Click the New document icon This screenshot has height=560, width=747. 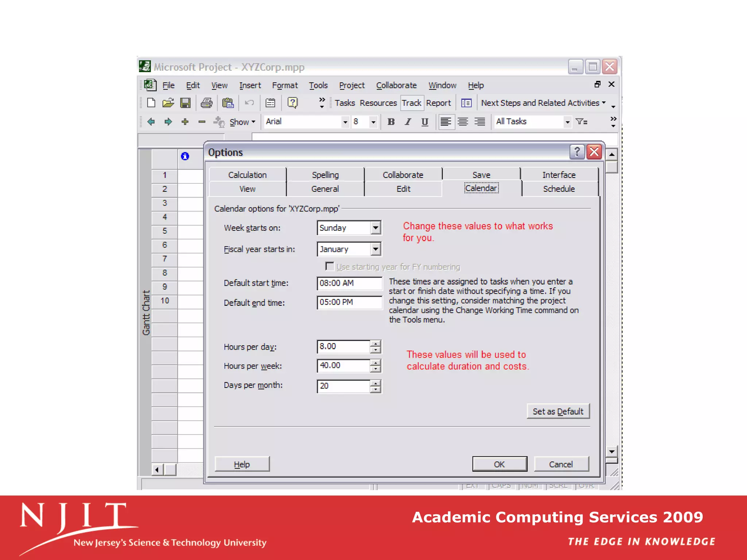pyautogui.click(x=151, y=103)
